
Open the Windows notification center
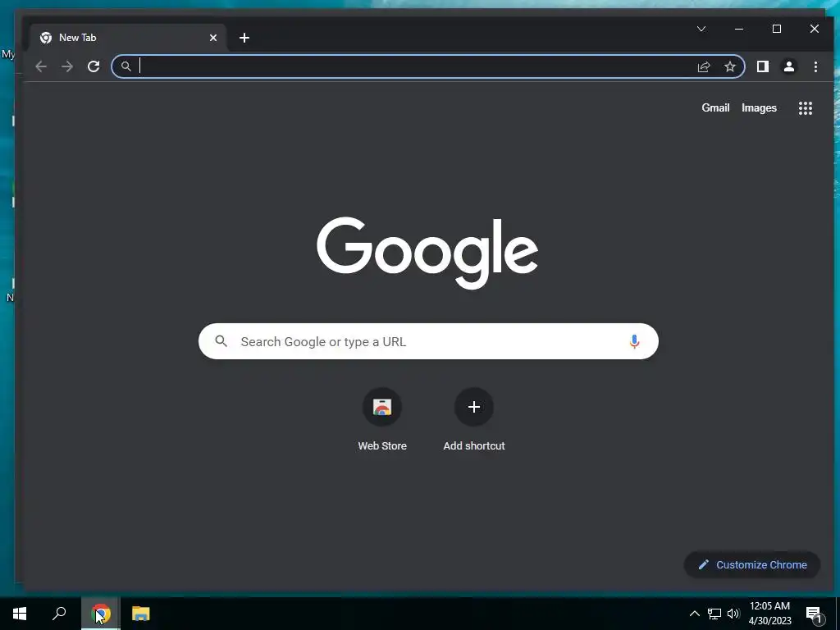click(815, 614)
